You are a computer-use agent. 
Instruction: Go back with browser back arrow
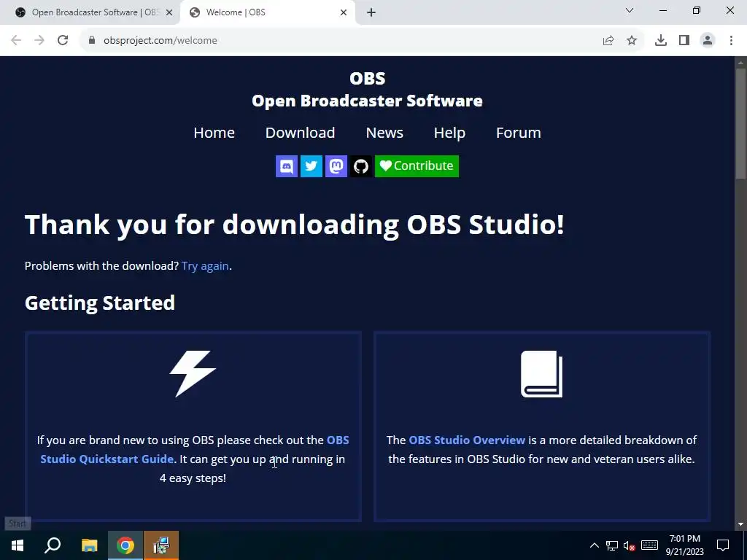[16, 41]
